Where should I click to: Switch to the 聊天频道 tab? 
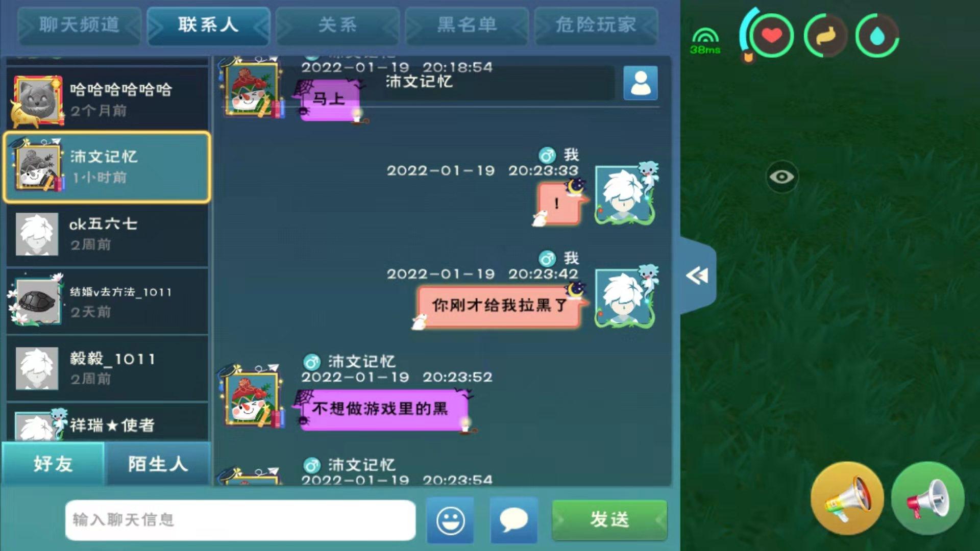(x=79, y=25)
